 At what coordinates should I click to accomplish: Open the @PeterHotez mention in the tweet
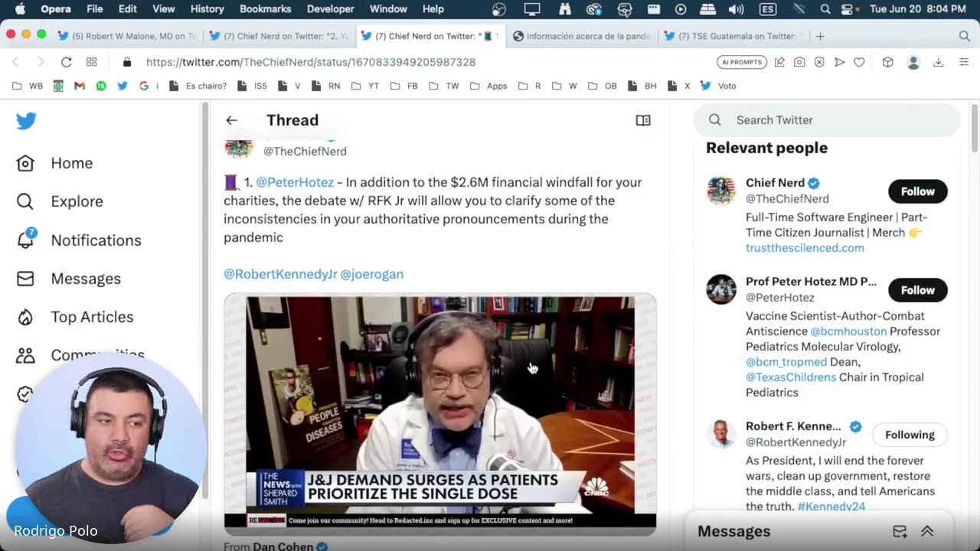click(x=295, y=182)
